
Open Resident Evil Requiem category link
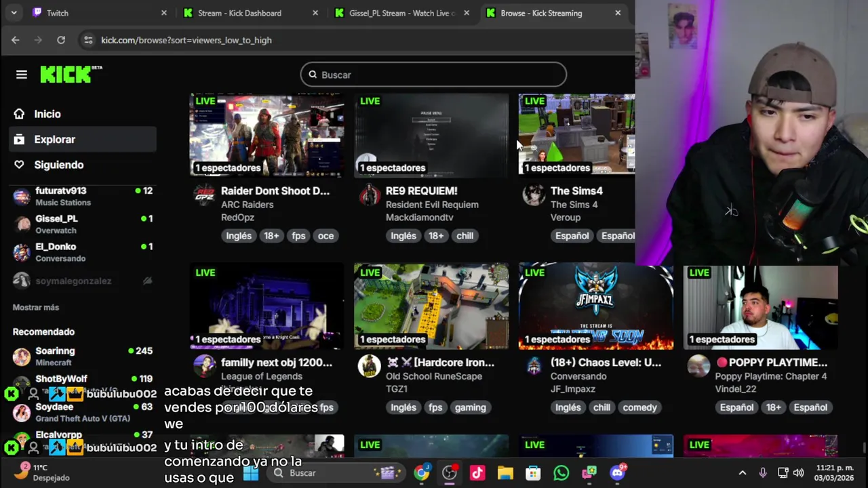pos(432,205)
